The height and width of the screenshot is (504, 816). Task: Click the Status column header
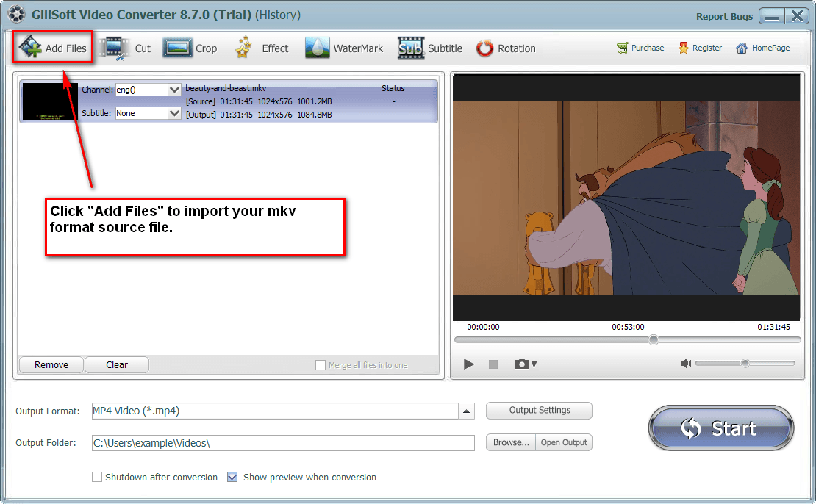pos(393,88)
